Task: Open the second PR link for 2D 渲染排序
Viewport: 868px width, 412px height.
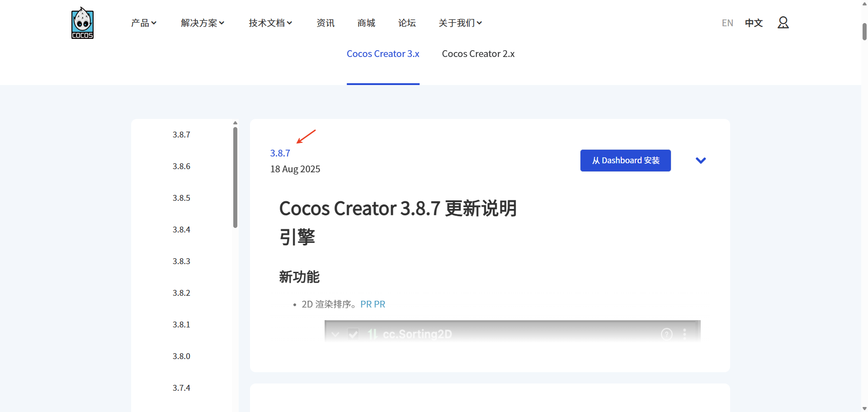Action: (x=380, y=304)
